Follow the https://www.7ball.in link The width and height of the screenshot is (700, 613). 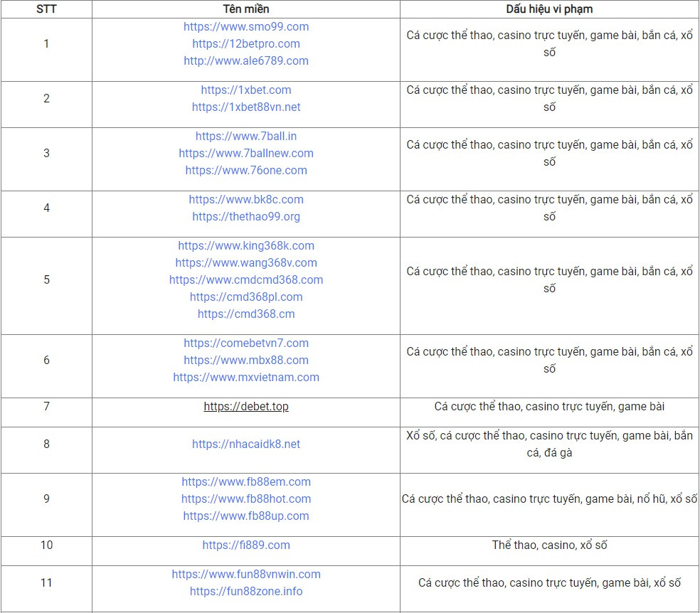pyautogui.click(x=246, y=137)
